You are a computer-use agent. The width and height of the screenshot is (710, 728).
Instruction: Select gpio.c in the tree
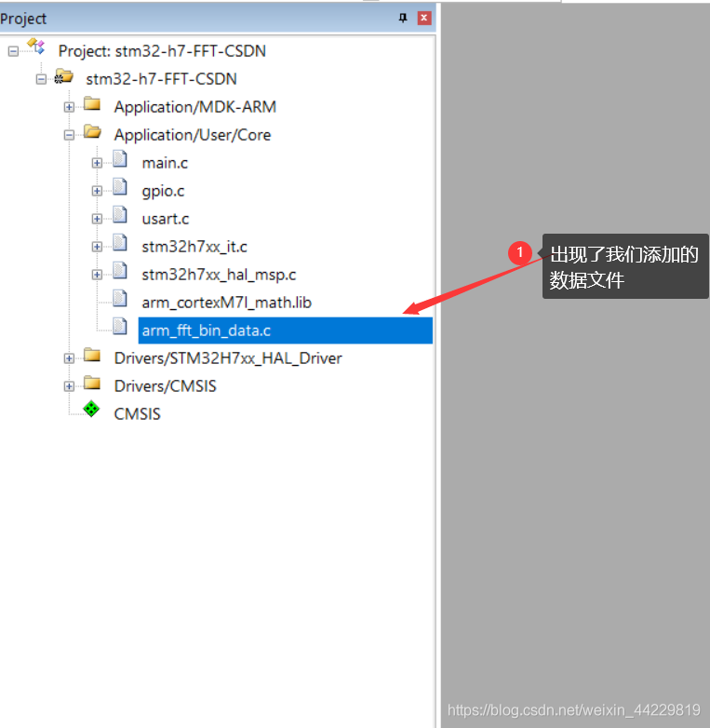click(x=163, y=191)
